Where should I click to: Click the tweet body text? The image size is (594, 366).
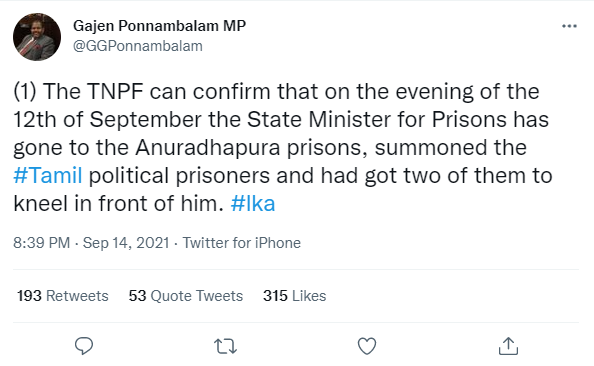[x=283, y=148]
